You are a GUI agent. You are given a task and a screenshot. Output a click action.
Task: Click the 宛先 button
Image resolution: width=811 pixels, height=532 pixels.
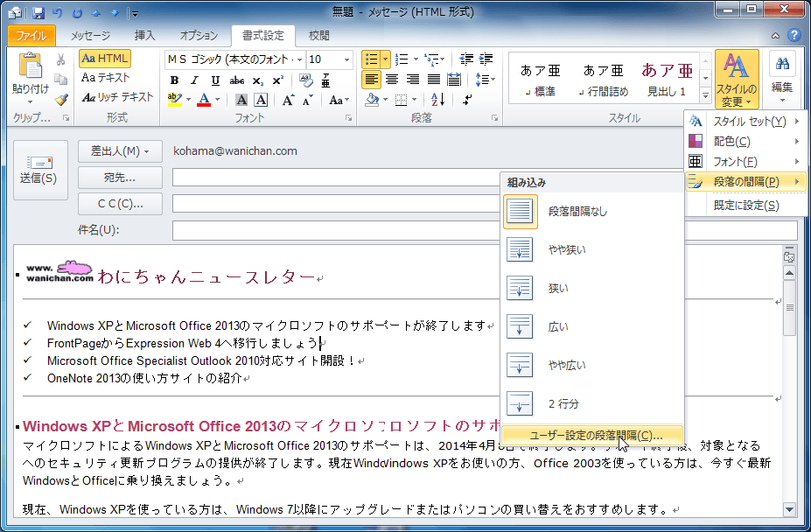[x=120, y=178]
